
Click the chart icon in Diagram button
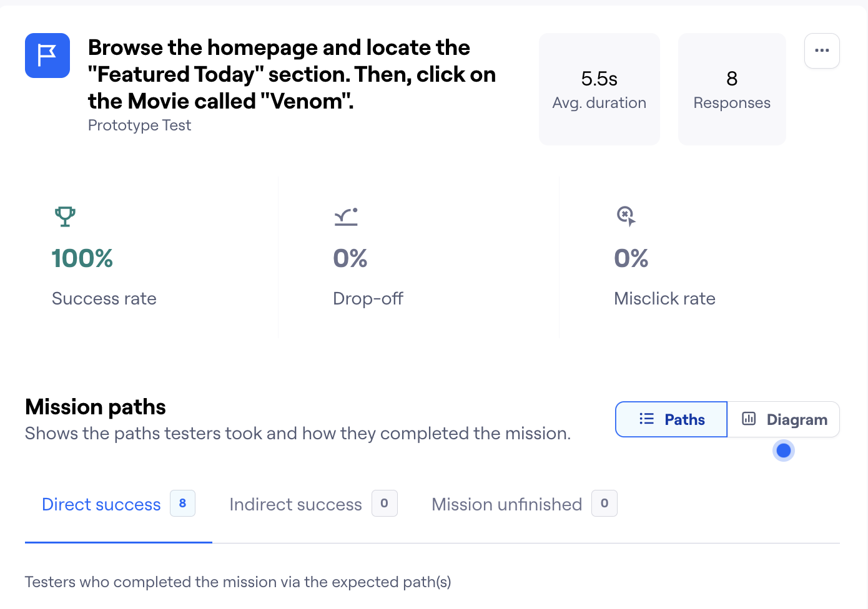click(749, 419)
